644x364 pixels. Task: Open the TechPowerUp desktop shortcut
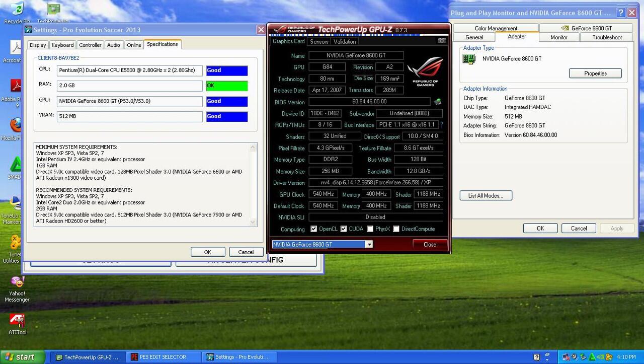53,12
